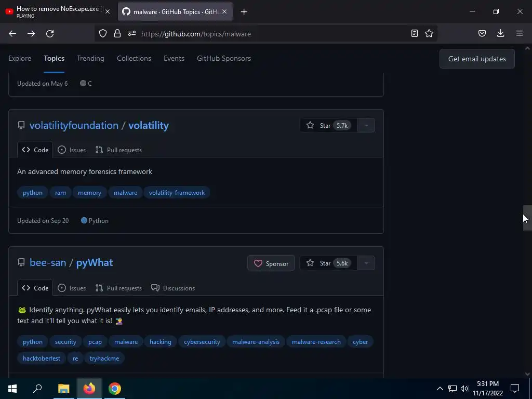Open the Pocket save icon
Image resolution: width=532 pixels, height=399 pixels.
(482, 34)
